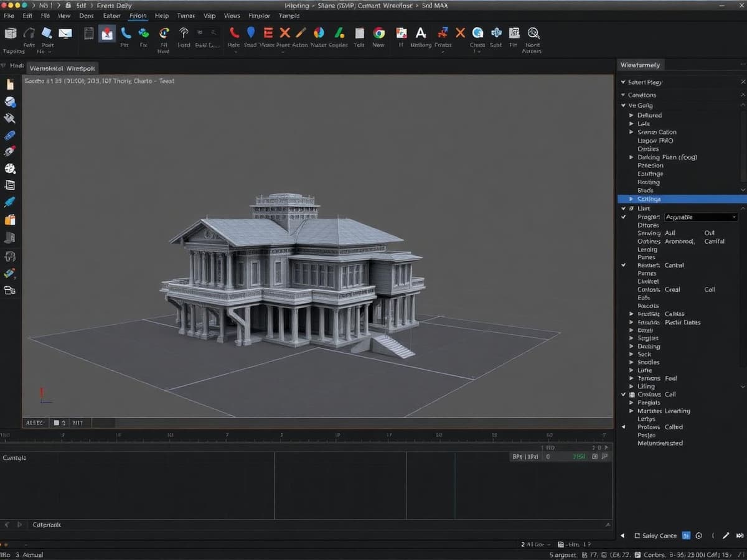Click the magnifier icon labeled Horit Asroers

533,33
